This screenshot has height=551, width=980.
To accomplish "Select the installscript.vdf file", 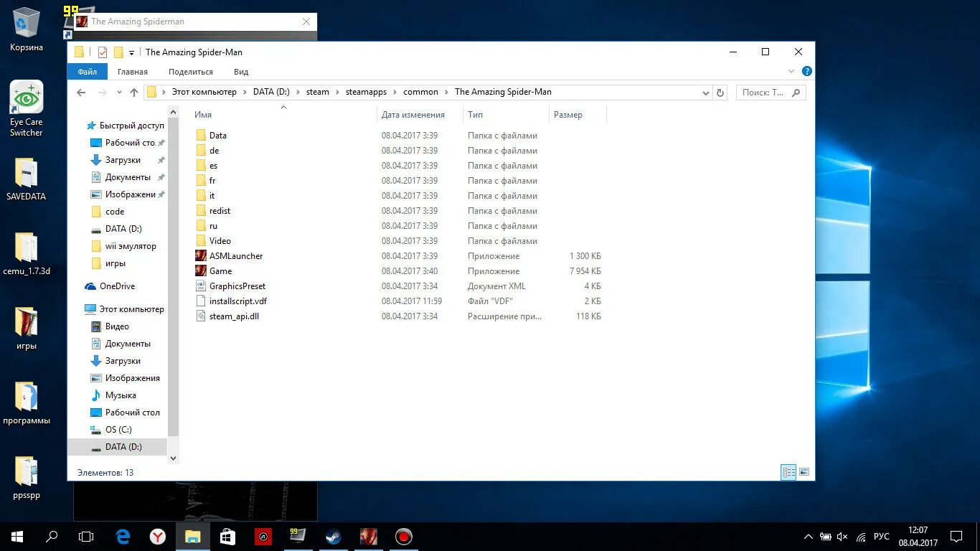I will click(x=237, y=301).
